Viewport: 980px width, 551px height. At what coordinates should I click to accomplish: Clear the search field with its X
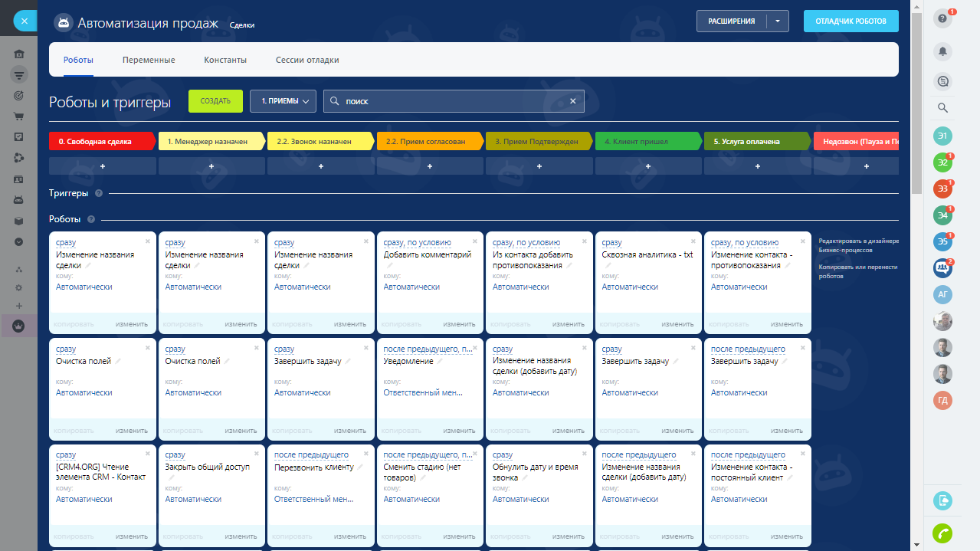572,101
